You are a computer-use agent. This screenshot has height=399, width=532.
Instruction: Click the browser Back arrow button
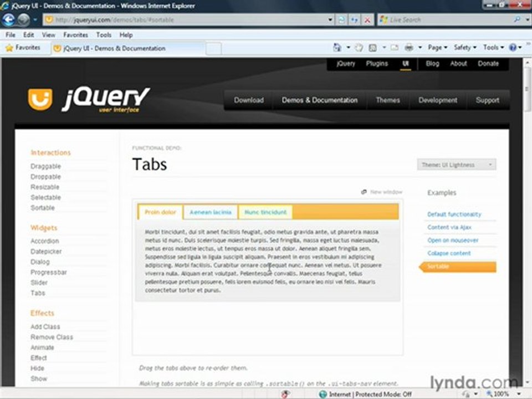(8, 20)
